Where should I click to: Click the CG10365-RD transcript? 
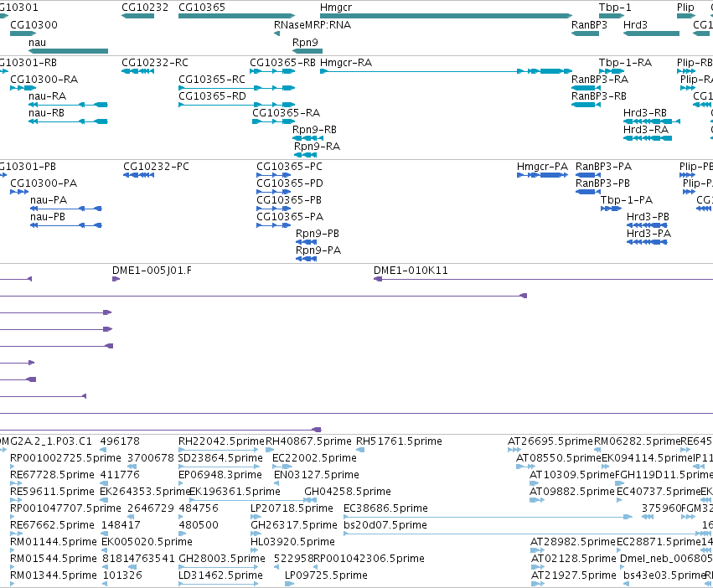click(236, 105)
